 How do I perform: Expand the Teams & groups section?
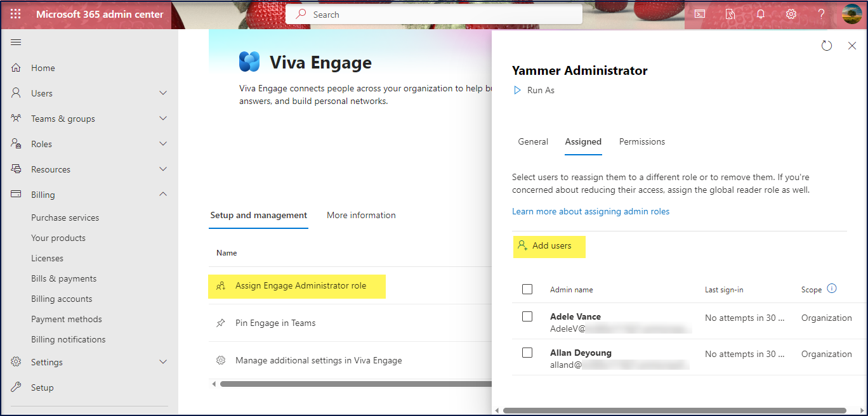click(163, 118)
